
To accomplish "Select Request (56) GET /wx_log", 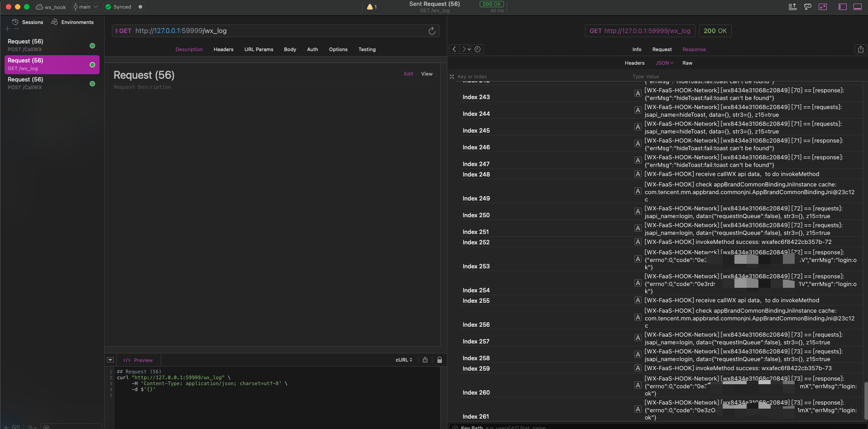I will click(x=52, y=64).
